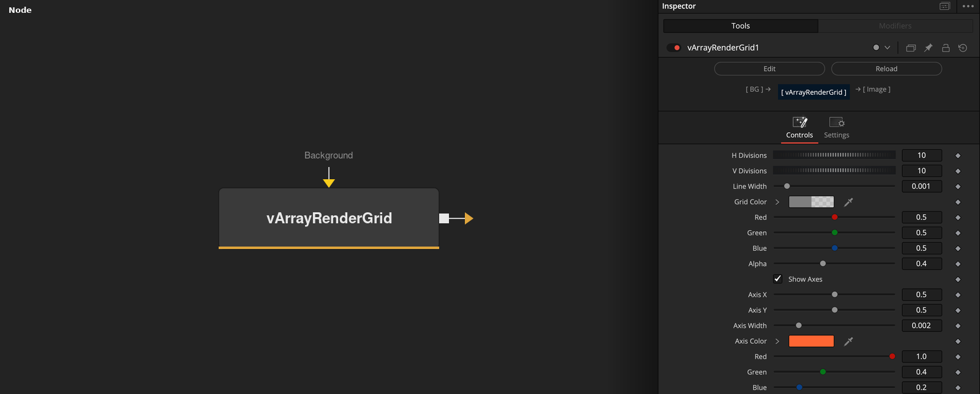Click Line Width keyframe diamond
The height and width of the screenshot is (394, 980).
point(958,187)
